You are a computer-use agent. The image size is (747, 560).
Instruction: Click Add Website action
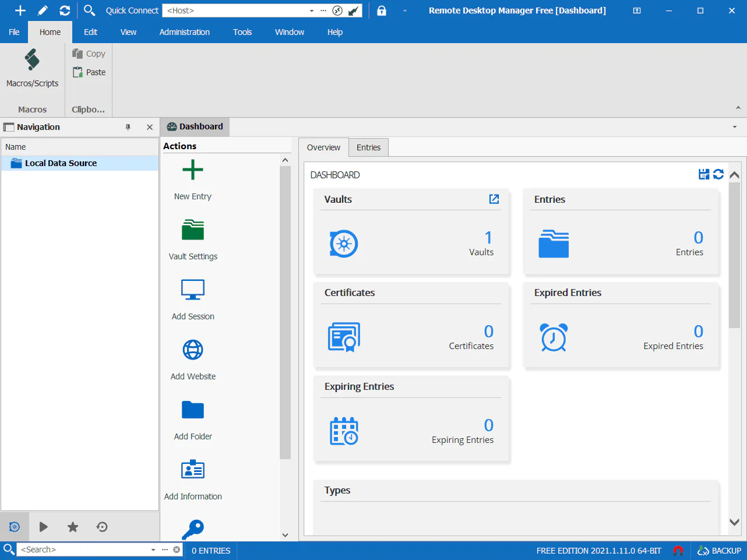(193, 360)
